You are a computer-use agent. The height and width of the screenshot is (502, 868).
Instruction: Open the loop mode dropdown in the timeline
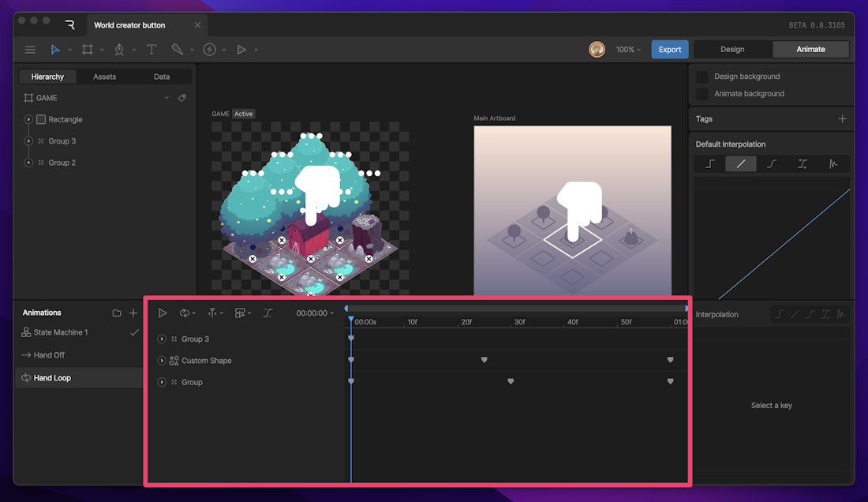[x=187, y=313]
